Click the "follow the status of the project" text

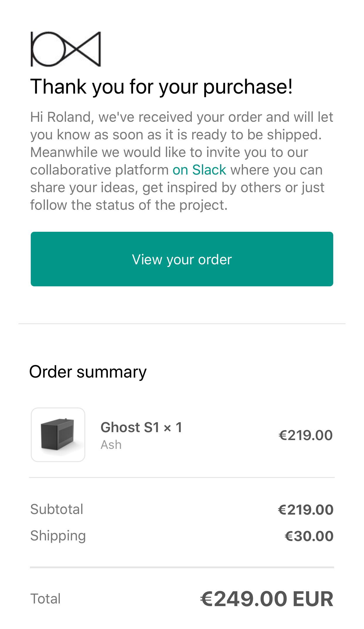coord(129,205)
